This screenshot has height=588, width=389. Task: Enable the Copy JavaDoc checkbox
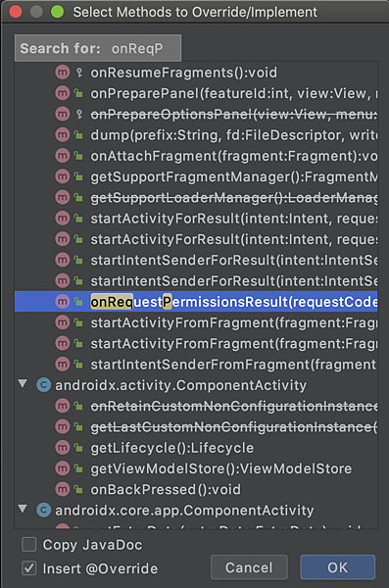29,545
